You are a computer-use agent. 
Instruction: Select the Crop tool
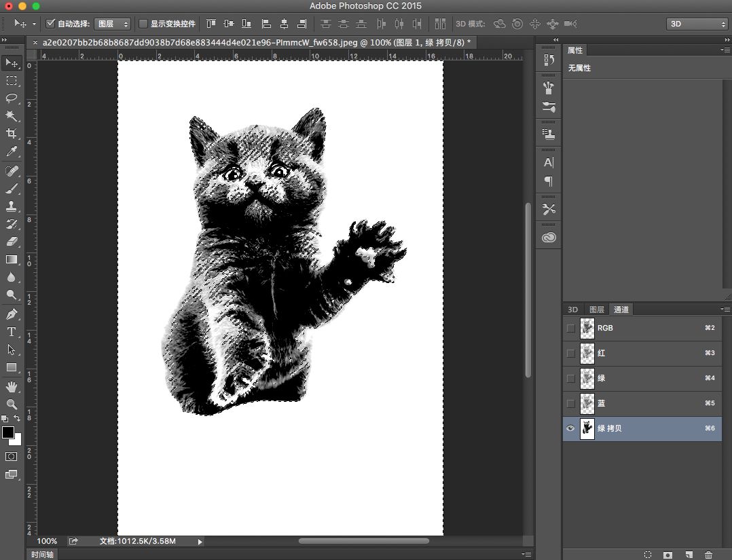12,134
